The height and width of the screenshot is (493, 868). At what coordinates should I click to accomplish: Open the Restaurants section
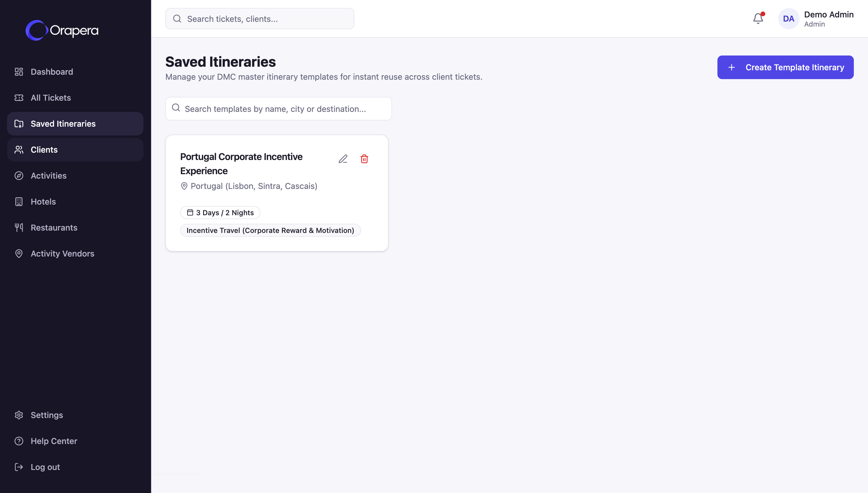click(75, 228)
